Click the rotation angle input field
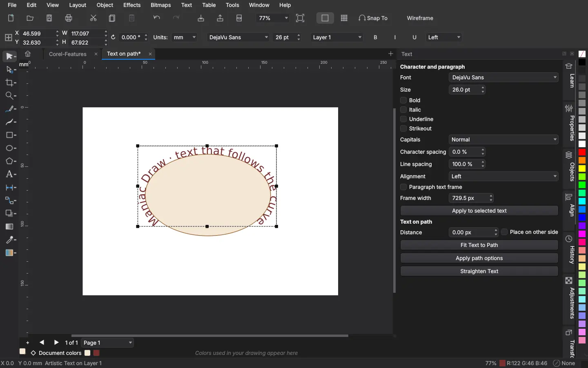The image size is (588, 368). point(131,37)
